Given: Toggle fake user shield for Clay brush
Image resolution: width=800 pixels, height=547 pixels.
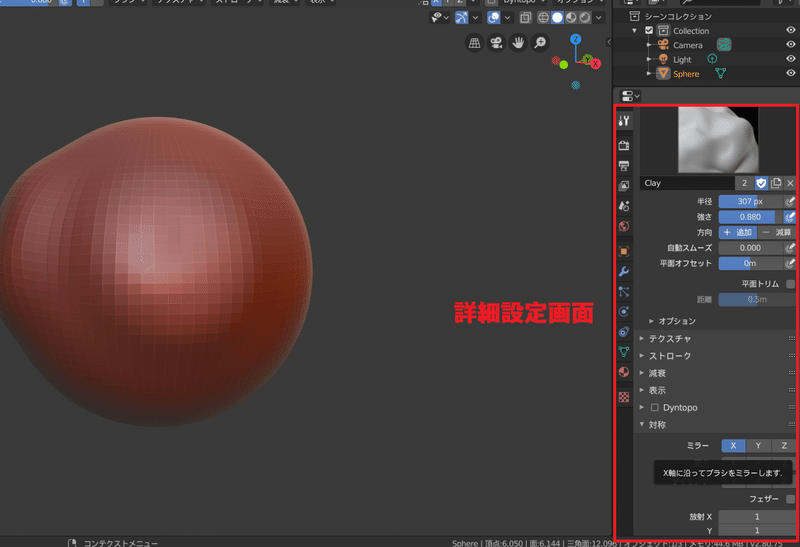Looking at the screenshot, I should pyautogui.click(x=761, y=183).
